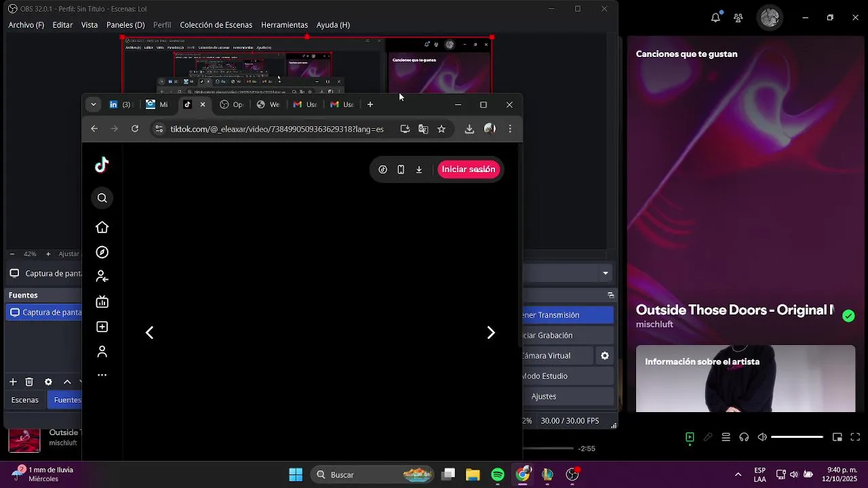Viewport: 868px width, 488px height.
Task: Click Iniciar sesión button on TikTok
Action: [x=469, y=169]
